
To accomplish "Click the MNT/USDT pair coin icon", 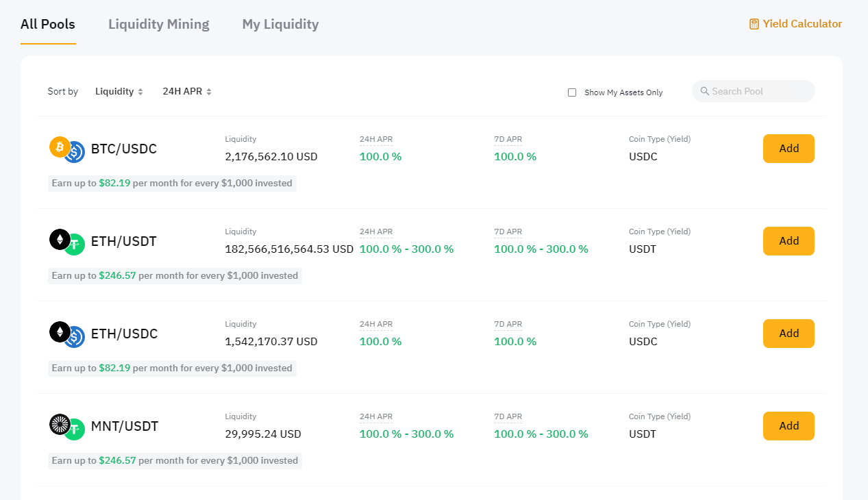I will click(66, 426).
